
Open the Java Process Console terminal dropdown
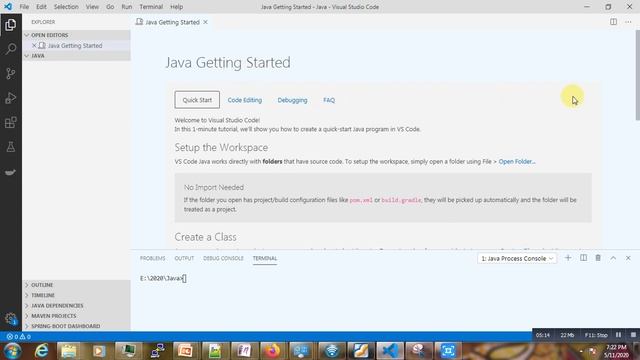517,258
